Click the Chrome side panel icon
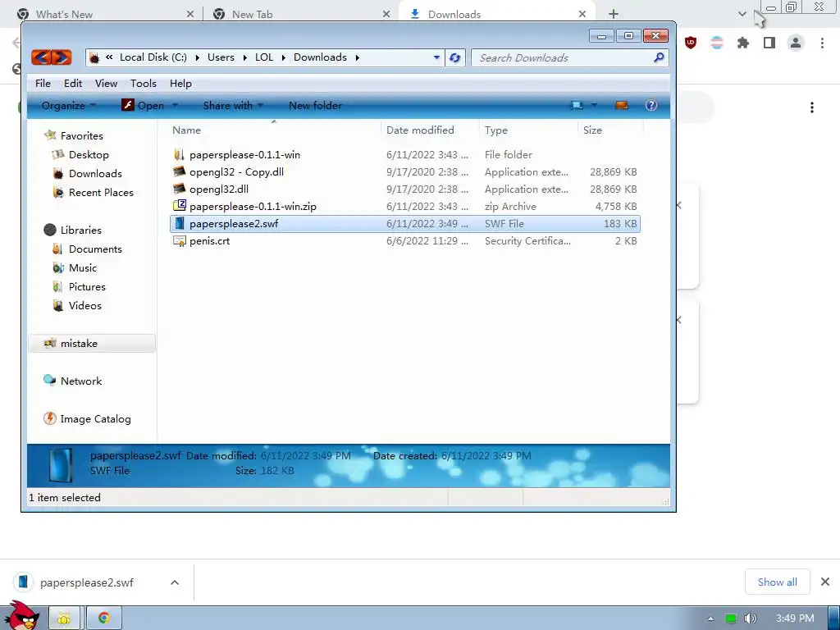Screen dimensions: 840x630 click(769, 43)
